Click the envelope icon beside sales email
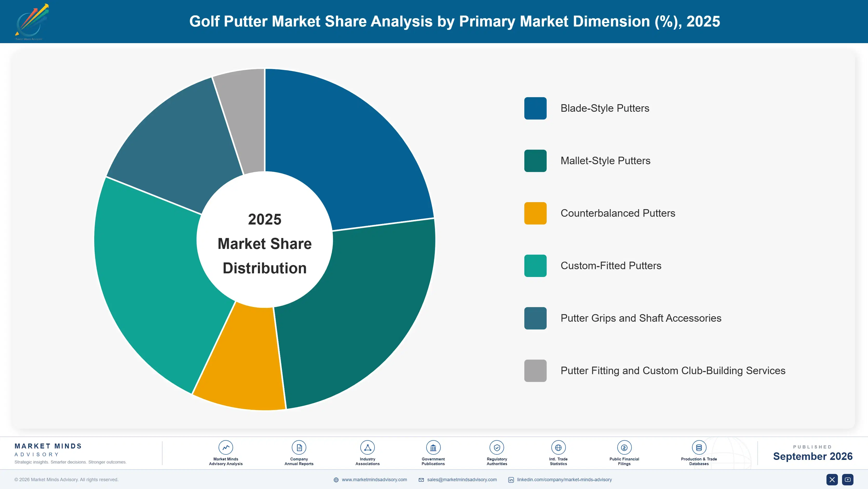Viewport: 868px width, 489px height. pos(421,480)
